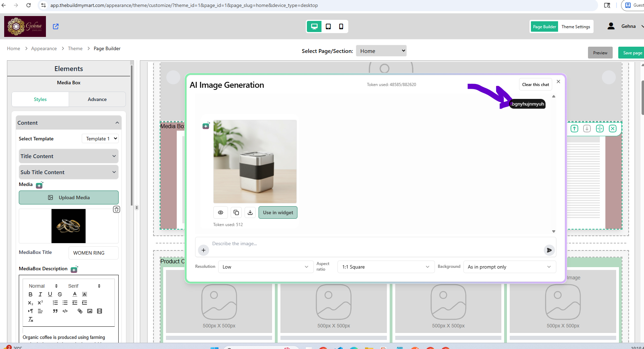Go to Theme breadcrumb
Screen dimensions: 644x349
pyautogui.click(x=75, y=48)
